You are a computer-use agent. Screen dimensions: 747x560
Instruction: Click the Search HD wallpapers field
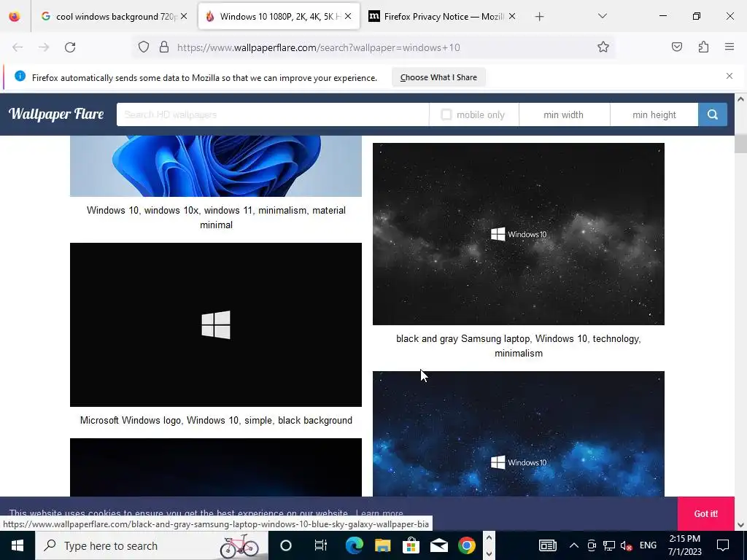click(273, 114)
